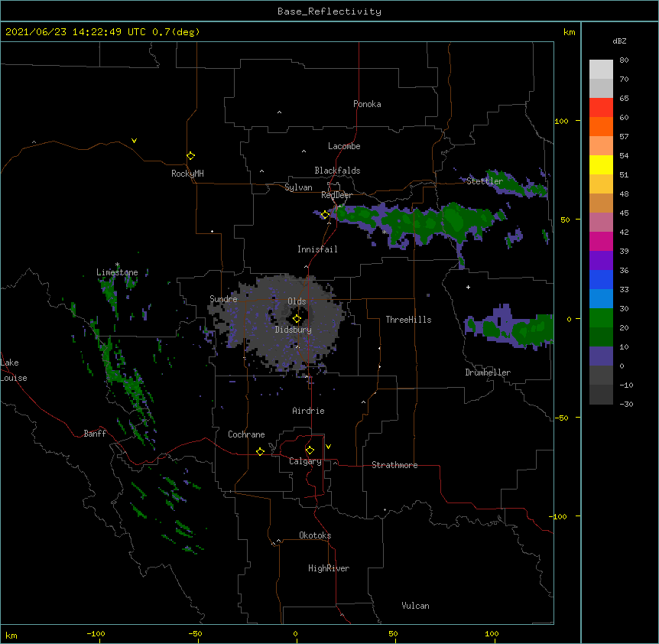Click the green echo on the right edge above Drumheller
This screenshot has width=659, height=644.
(x=511, y=327)
